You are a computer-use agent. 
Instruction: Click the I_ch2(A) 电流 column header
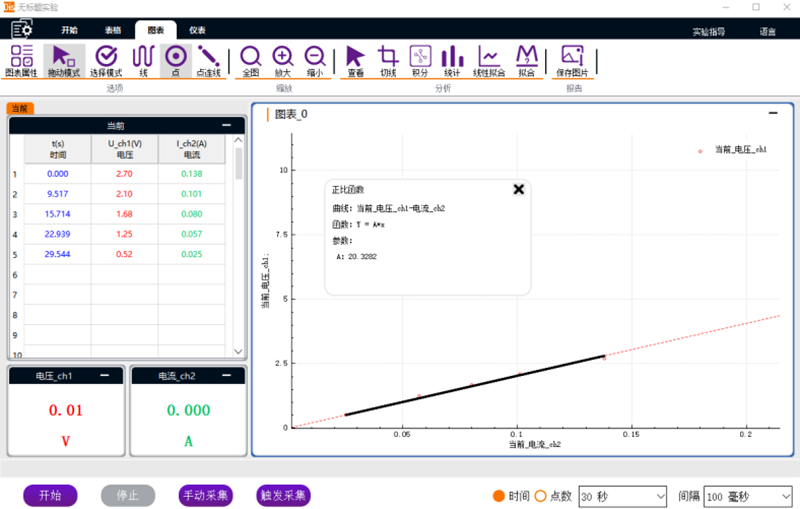click(x=191, y=149)
